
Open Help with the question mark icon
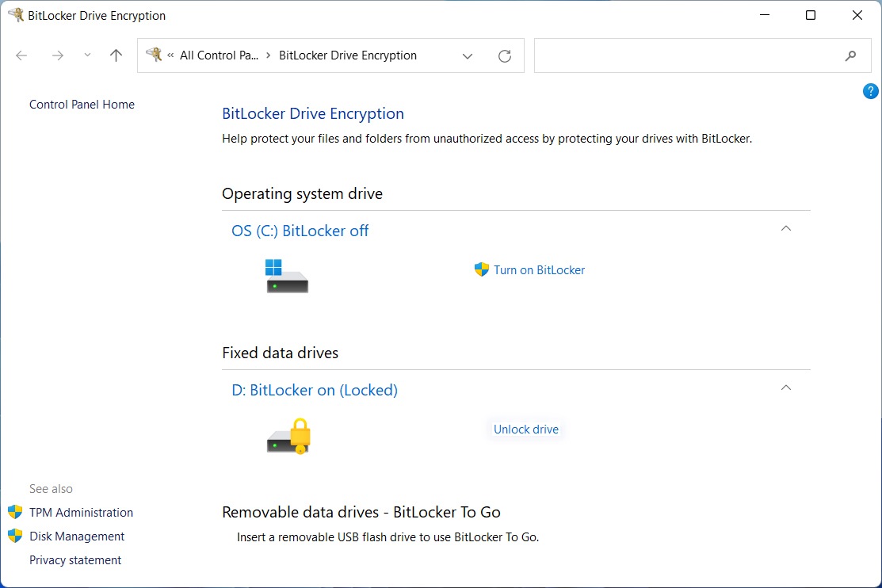(x=870, y=91)
